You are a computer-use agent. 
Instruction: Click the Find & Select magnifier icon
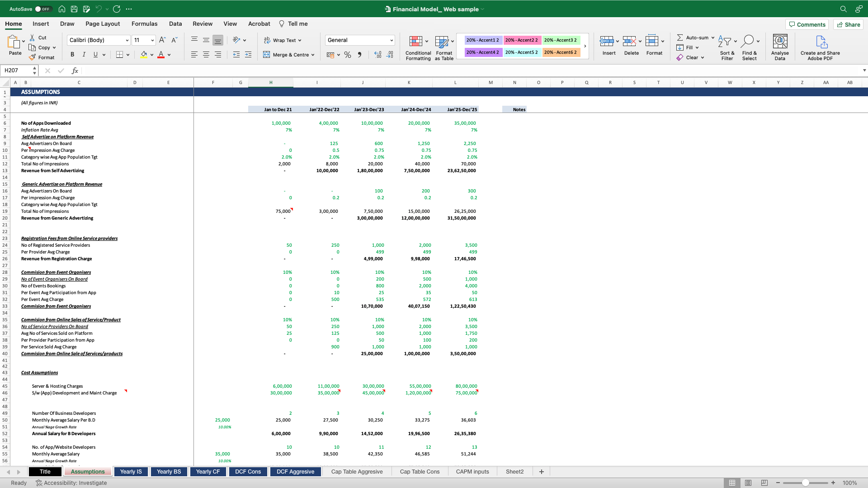(x=748, y=41)
